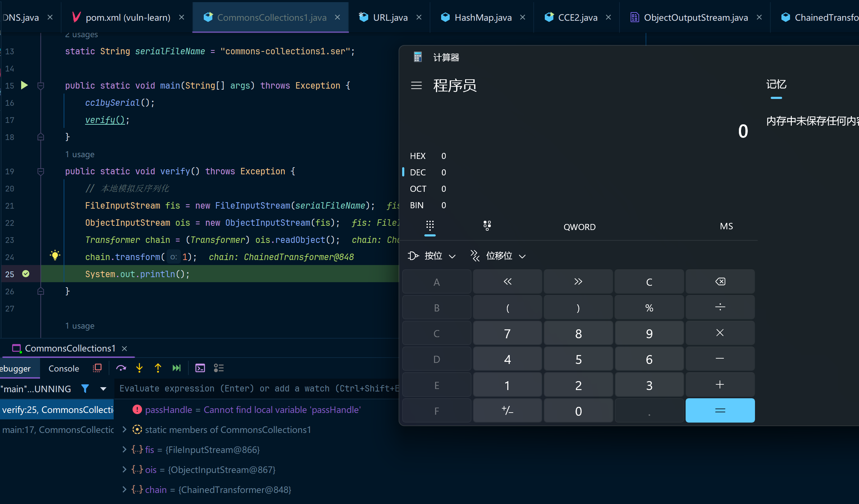
Task: Click the right shift >> key
Action: pyautogui.click(x=578, y=282)
